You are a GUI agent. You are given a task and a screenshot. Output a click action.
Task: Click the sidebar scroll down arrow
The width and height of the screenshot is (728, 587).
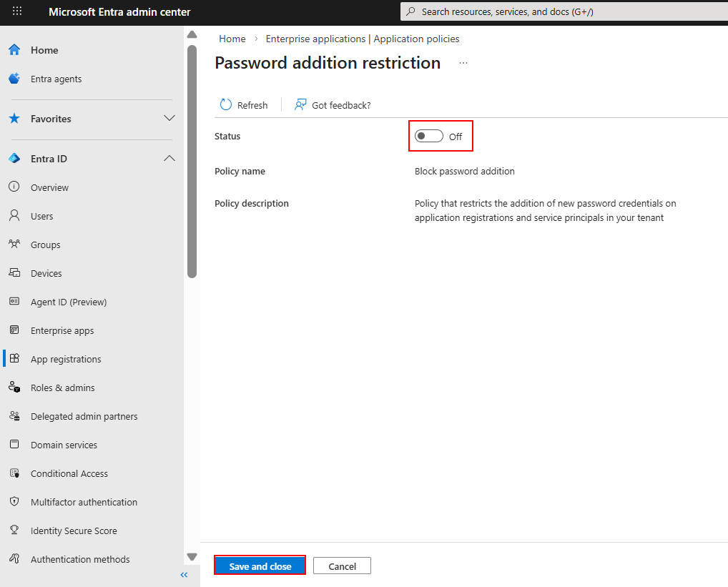coord(192,557)
